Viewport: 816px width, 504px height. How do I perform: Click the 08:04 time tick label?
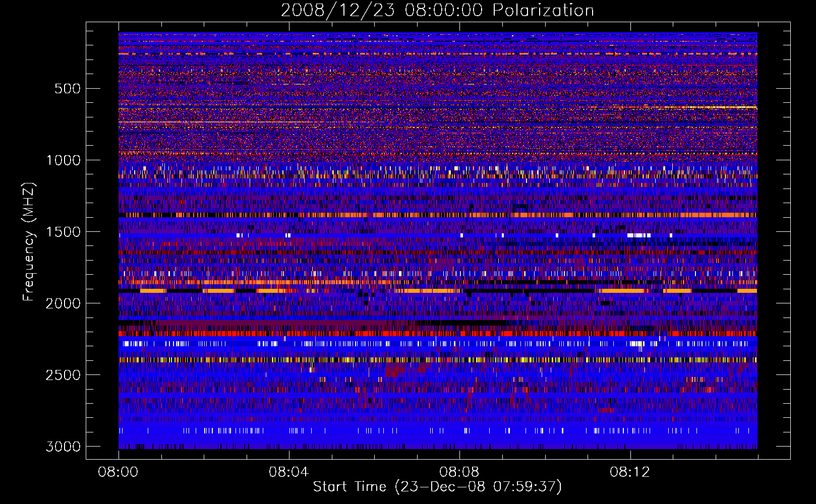tap(289, 472)
